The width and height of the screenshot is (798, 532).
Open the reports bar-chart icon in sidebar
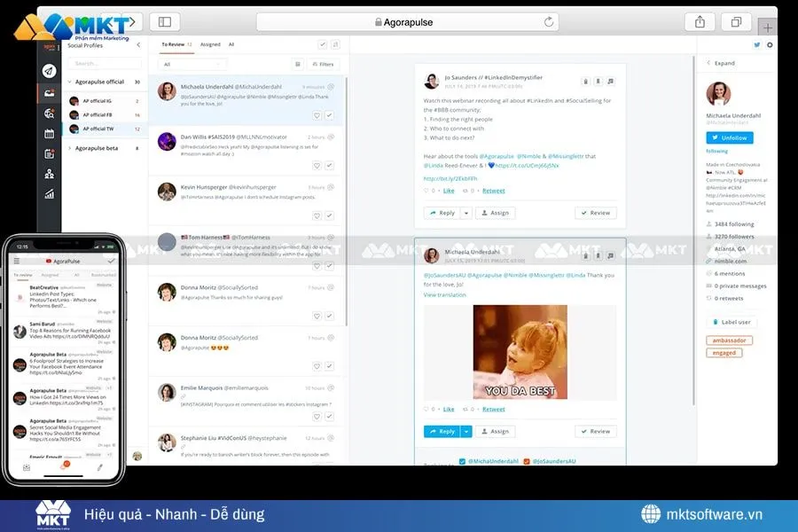click(x=50, y=193)
